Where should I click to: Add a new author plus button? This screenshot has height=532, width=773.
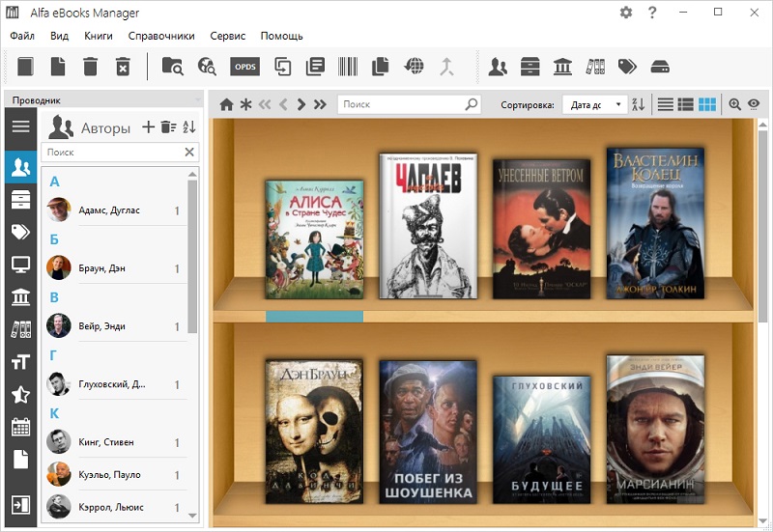pos(148,127)
